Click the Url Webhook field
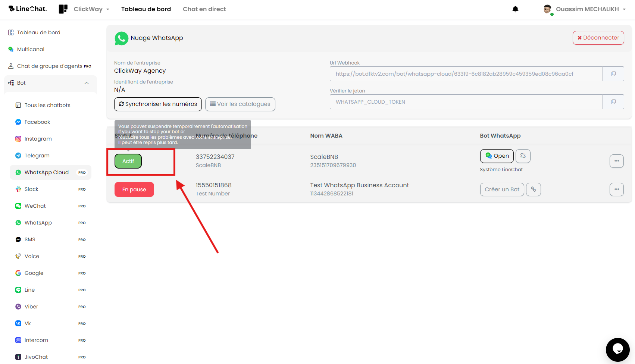635x364 pixels. pos(466,74)
